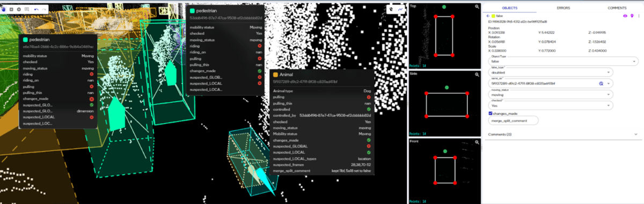Open the Object Type dropdown
This screenshot has width=644, height=204.
(x=563, y=61)
